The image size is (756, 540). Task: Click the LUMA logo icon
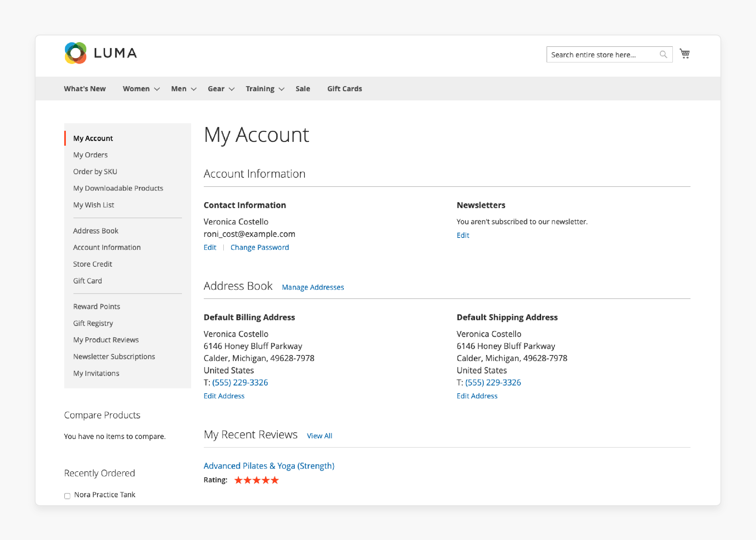tap(75, 53)
